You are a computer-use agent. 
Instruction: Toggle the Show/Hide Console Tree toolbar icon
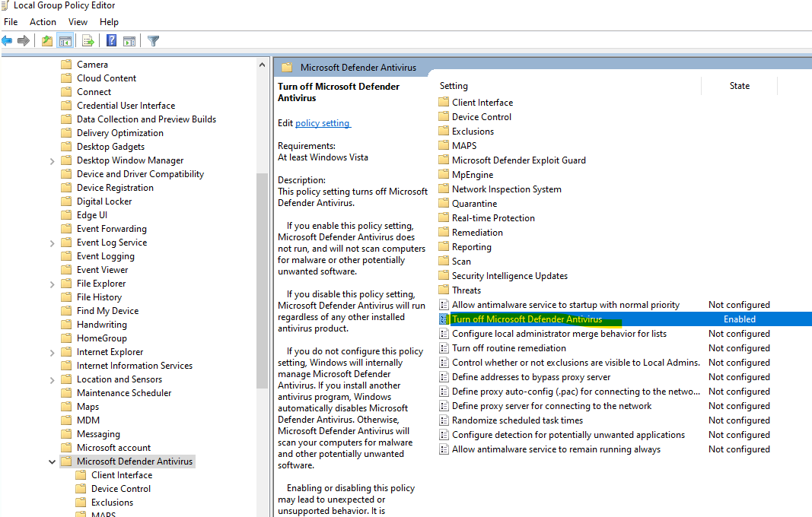(x=65, y=40)
